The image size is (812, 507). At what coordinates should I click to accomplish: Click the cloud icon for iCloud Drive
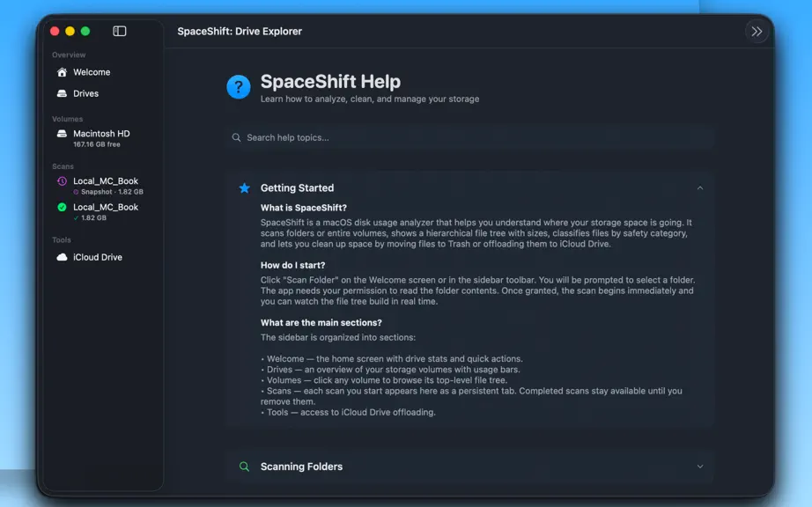pos(63,257)
